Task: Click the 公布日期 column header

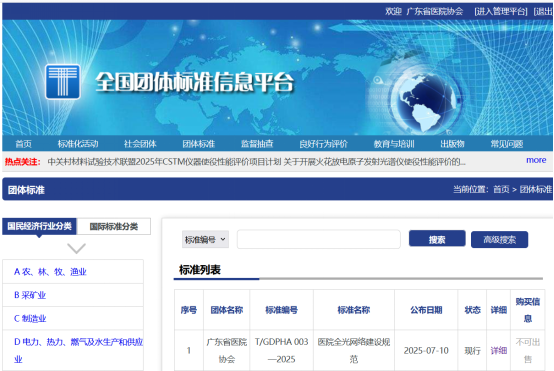Action: pos(426,310)
